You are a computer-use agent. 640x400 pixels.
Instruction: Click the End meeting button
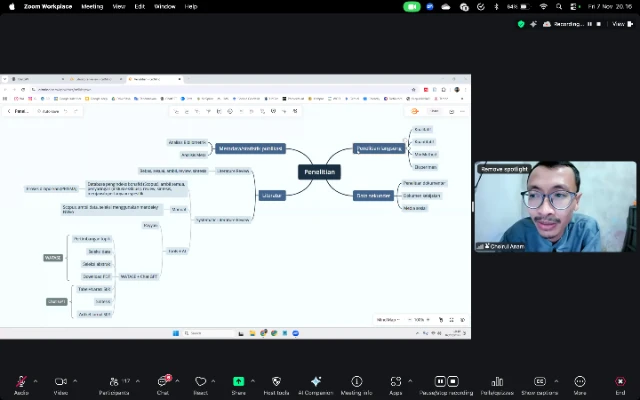(x=620, y=382)
